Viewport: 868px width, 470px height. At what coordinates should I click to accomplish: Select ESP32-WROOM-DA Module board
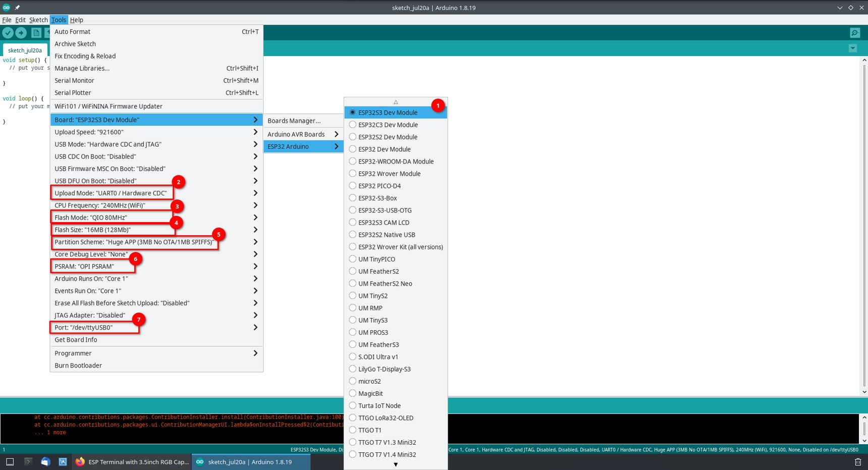[x=396, y=162]
